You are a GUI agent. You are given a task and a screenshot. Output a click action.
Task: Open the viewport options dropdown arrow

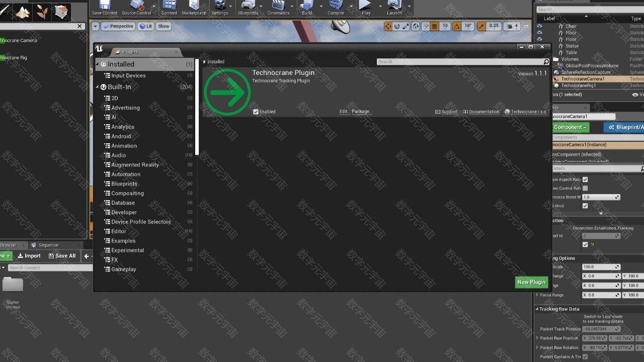[96, 26]
